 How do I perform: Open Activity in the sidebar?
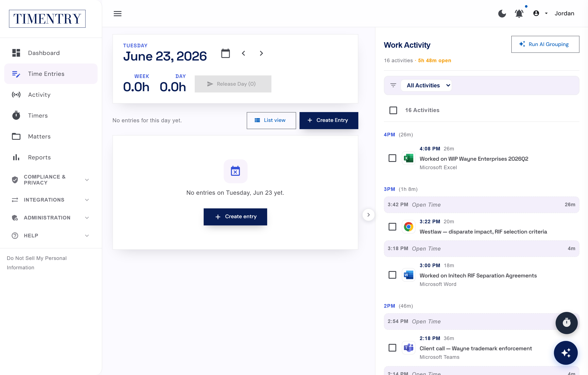(x=51, y=95)
